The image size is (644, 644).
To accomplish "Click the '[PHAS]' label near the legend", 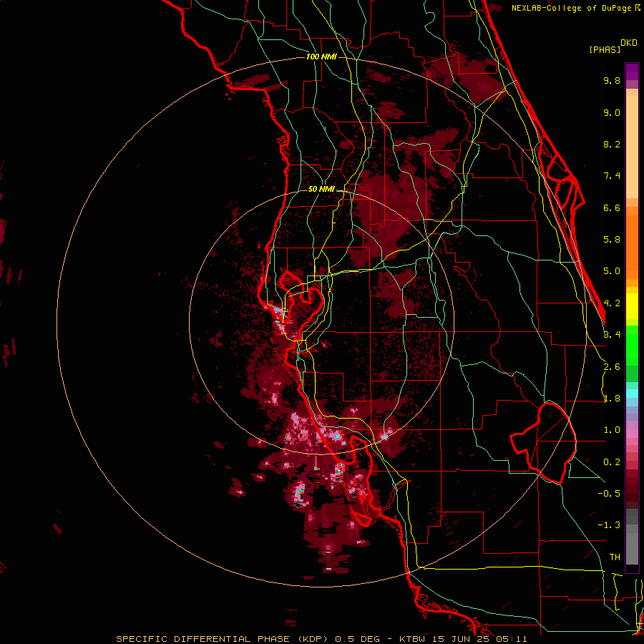I will 605,50.
